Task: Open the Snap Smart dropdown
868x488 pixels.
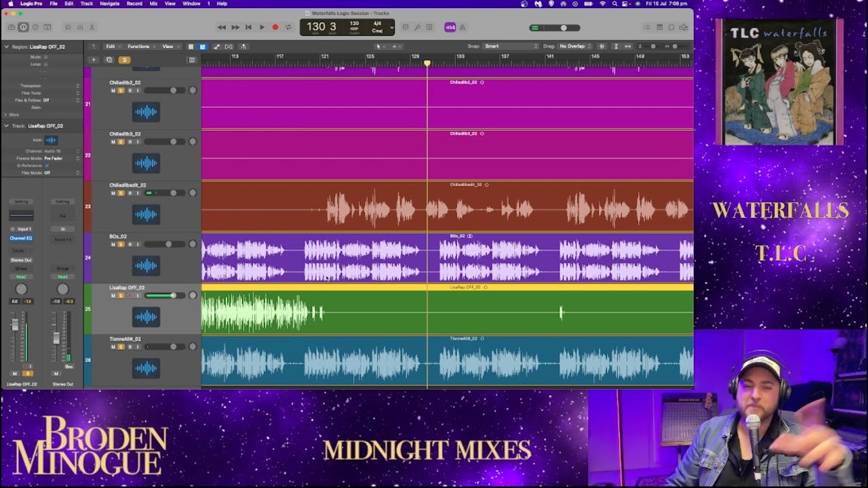Action: pos(511,46)
